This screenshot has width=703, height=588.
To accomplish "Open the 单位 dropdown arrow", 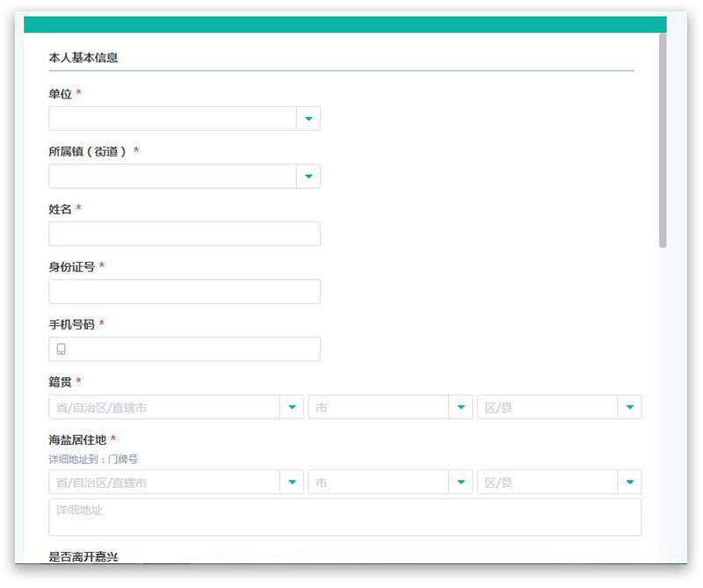I will tap(308, 119).
